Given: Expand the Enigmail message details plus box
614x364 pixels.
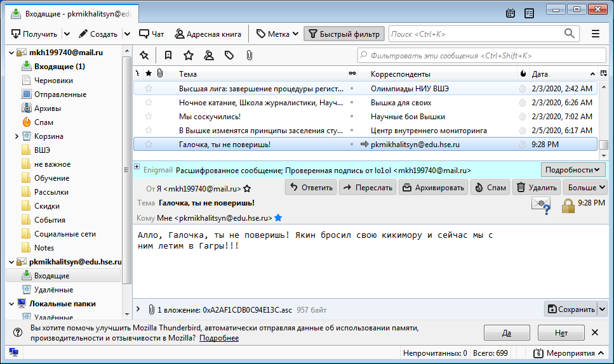Looking at the screenshot, I should (137, 167).
